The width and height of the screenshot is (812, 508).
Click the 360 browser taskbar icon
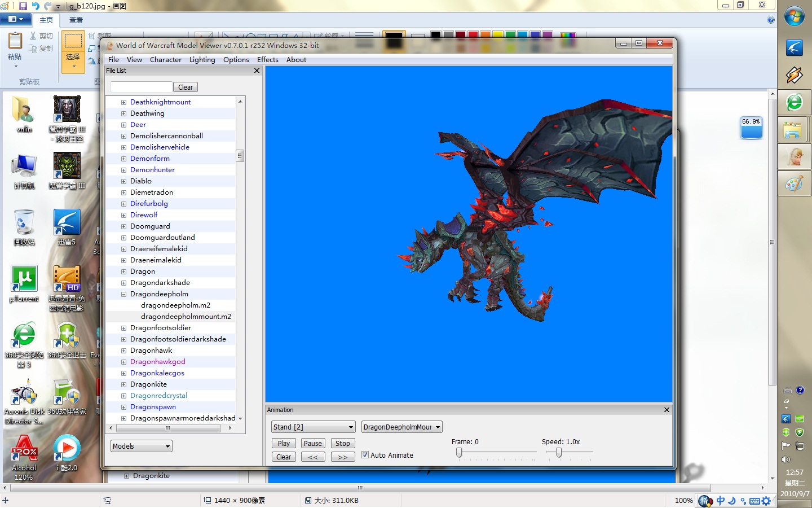tap(794, 102)
